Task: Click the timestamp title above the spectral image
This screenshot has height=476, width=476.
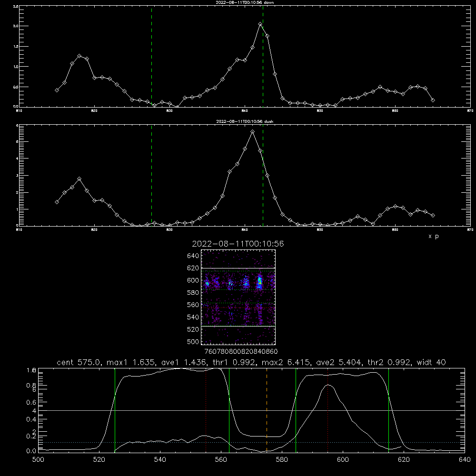Action: [x=238, y=244]
